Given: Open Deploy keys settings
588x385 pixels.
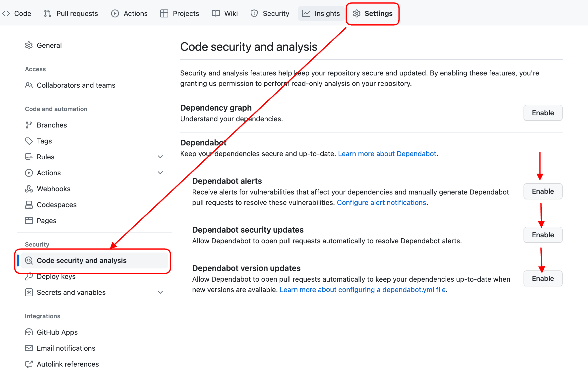Looking at the screenshot, I should (95, 276).
